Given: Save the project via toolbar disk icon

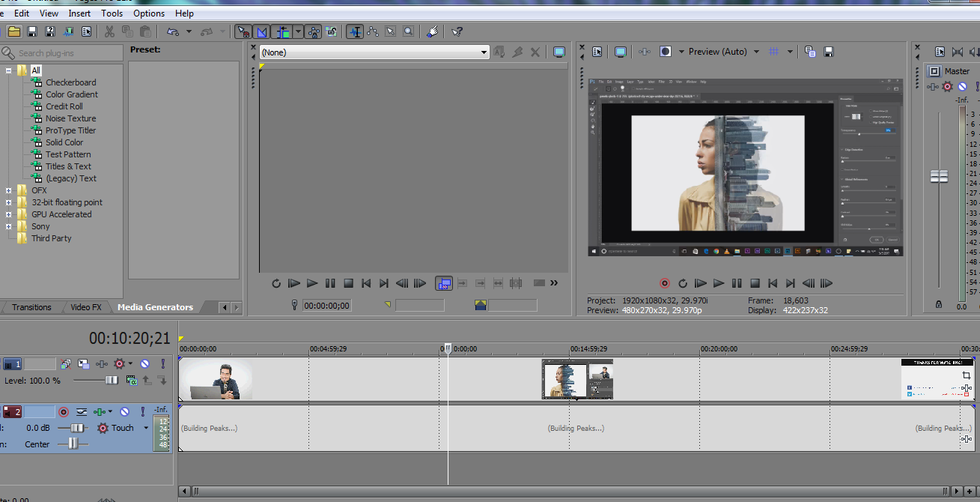Looking at the screenshot, I should point(32,31).
